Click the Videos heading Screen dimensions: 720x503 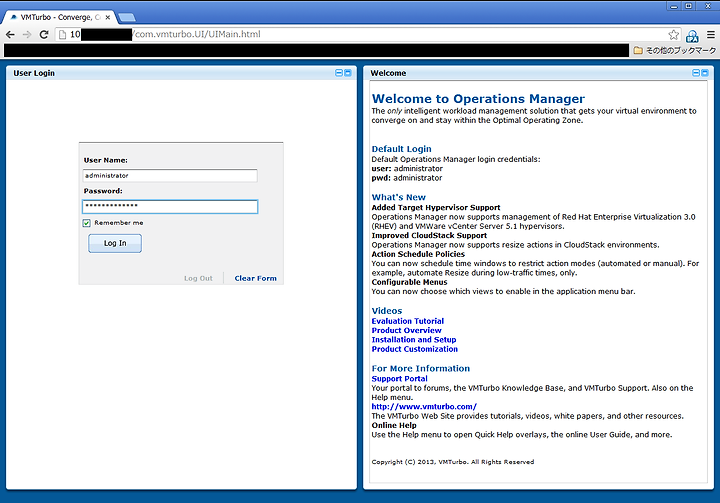coord(387,311)
